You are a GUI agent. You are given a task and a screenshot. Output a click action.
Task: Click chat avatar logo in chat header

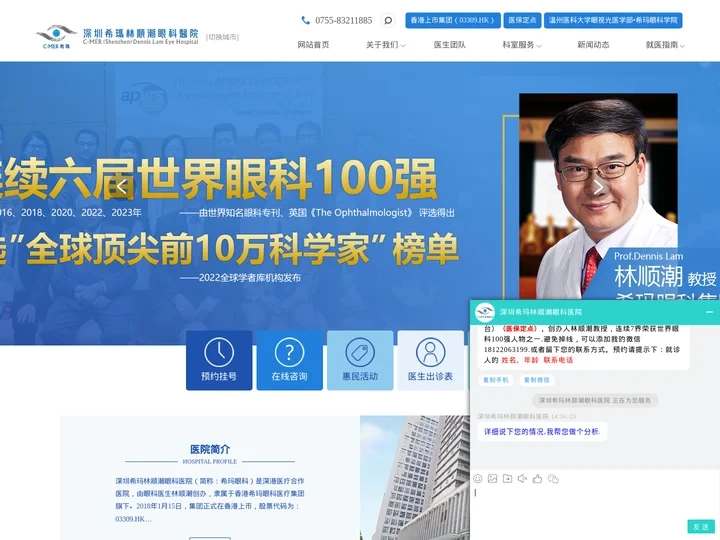pyautogui.click(x=485, y=312)
